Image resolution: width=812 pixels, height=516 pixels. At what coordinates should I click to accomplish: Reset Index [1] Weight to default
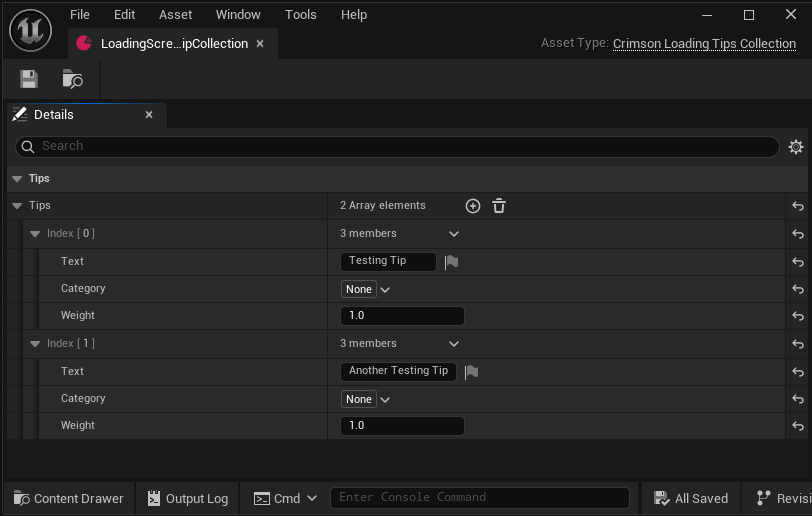click(798, 426)
